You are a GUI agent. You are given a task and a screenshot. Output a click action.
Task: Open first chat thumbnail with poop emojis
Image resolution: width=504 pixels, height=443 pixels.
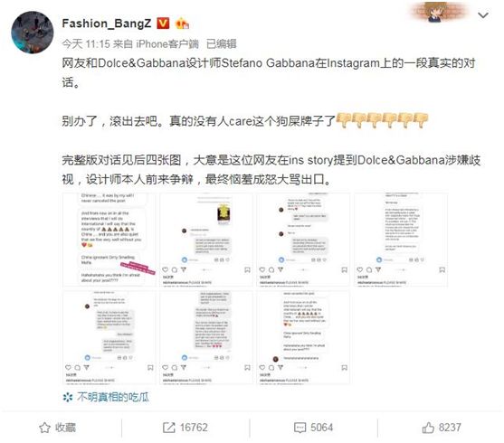click(x=109, y=240)
